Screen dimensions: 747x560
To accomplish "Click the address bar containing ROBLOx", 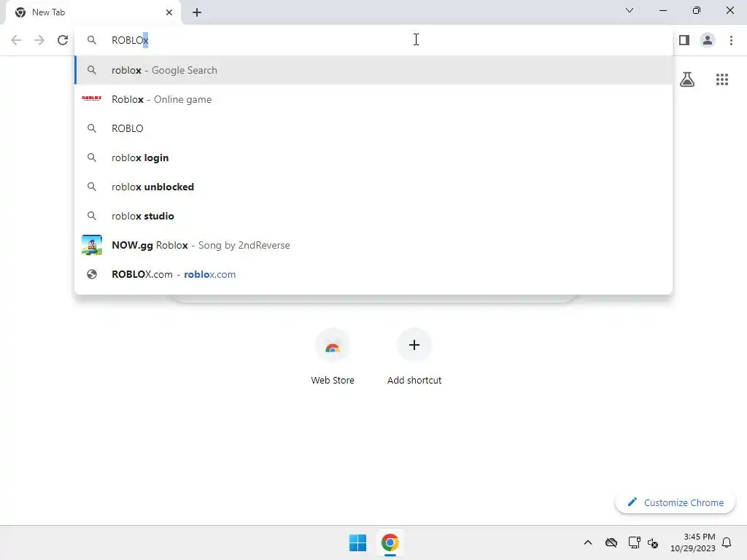I will click(373, 40).
